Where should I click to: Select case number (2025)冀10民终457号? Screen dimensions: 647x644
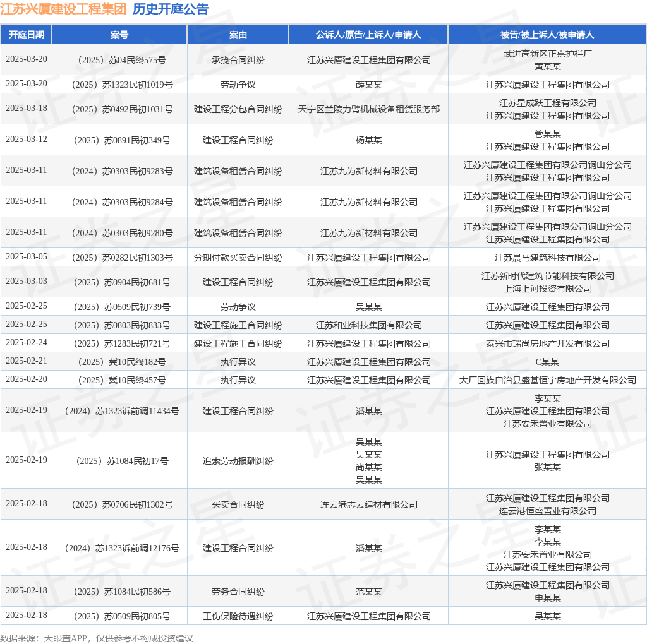[x=122, y=380]
